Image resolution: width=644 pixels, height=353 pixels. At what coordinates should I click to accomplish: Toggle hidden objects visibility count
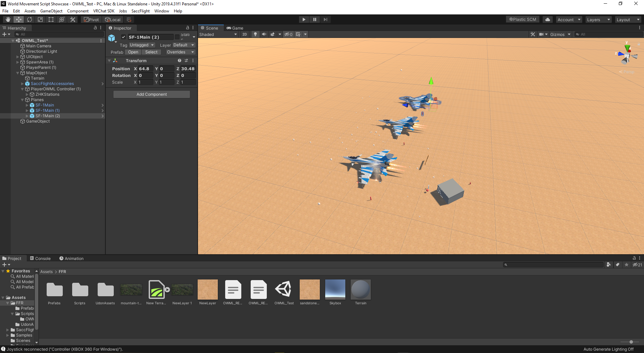pos(289,34)
